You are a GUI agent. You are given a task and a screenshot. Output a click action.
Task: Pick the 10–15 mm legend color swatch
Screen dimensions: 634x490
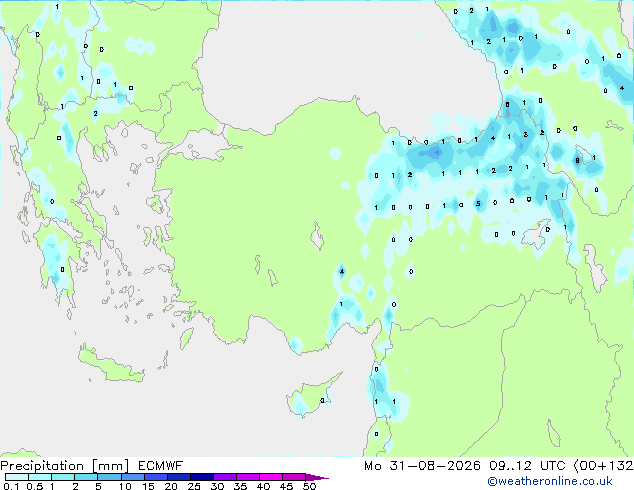132,477
